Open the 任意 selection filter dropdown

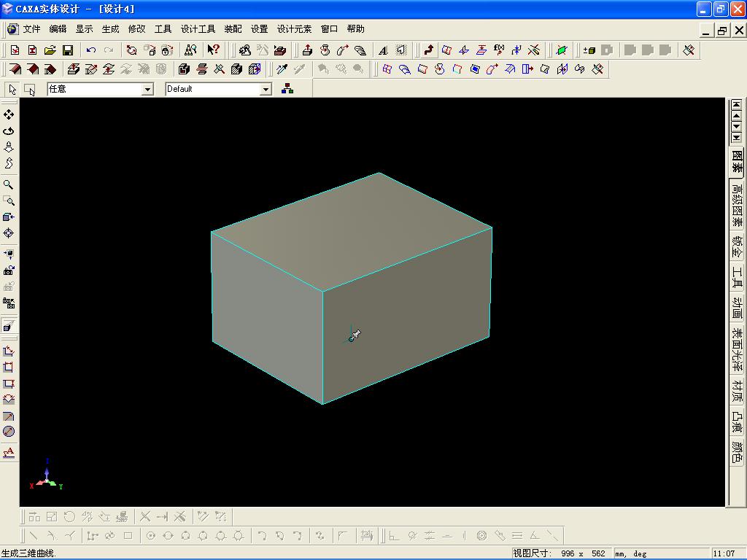point(148,89)
